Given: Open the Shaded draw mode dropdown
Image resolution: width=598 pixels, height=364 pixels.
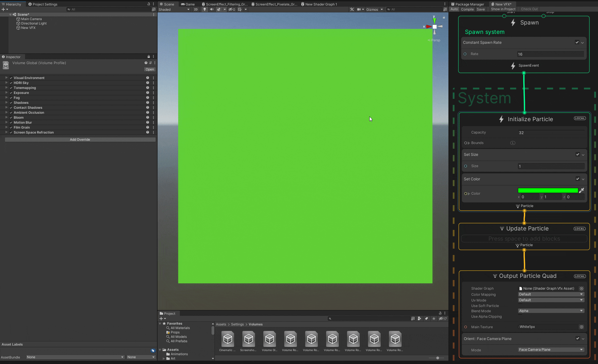Looking at the screenshot, I should [174, 9].
